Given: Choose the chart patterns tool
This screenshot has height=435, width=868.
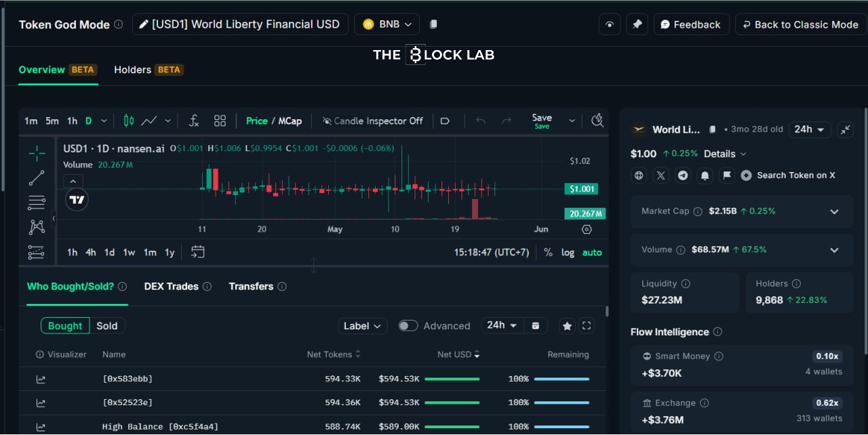Looking at the screenshot, I should pos(37,227).
